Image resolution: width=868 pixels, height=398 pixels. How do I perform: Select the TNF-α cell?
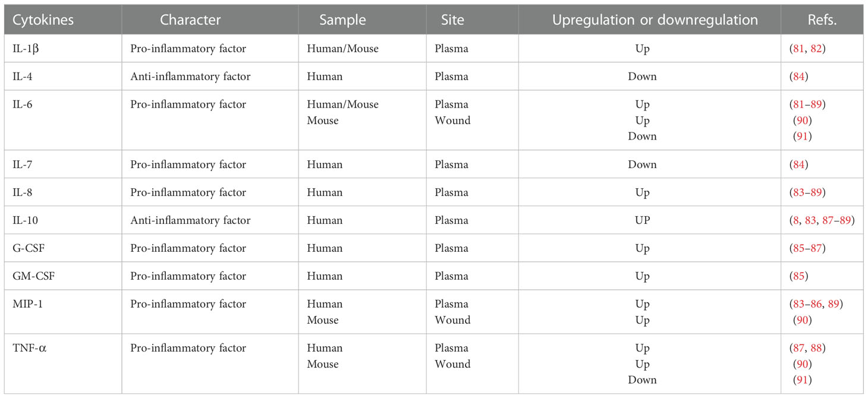click(x=62, y=364)
